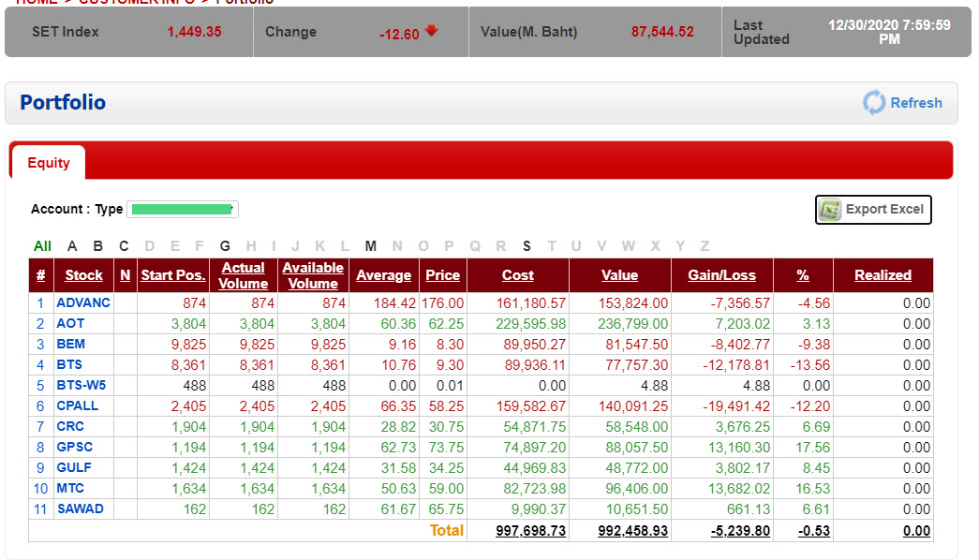
Task: Click CPALL gain/loss -19,491.42
Action: click(x=736, y=406)
